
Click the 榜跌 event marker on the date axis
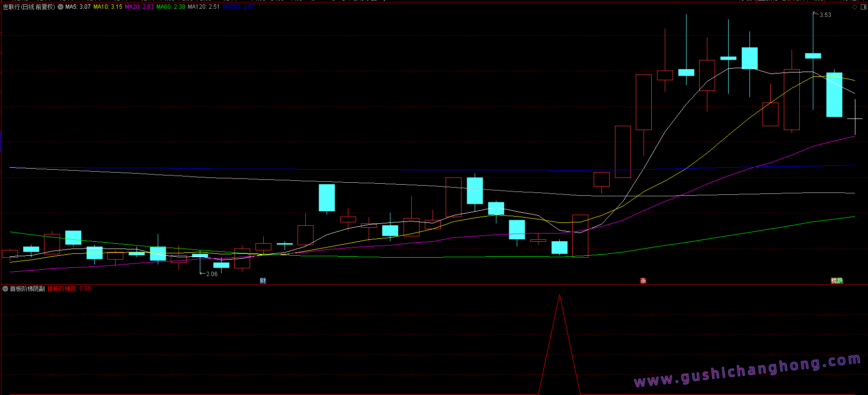click(x=837, y=281)
